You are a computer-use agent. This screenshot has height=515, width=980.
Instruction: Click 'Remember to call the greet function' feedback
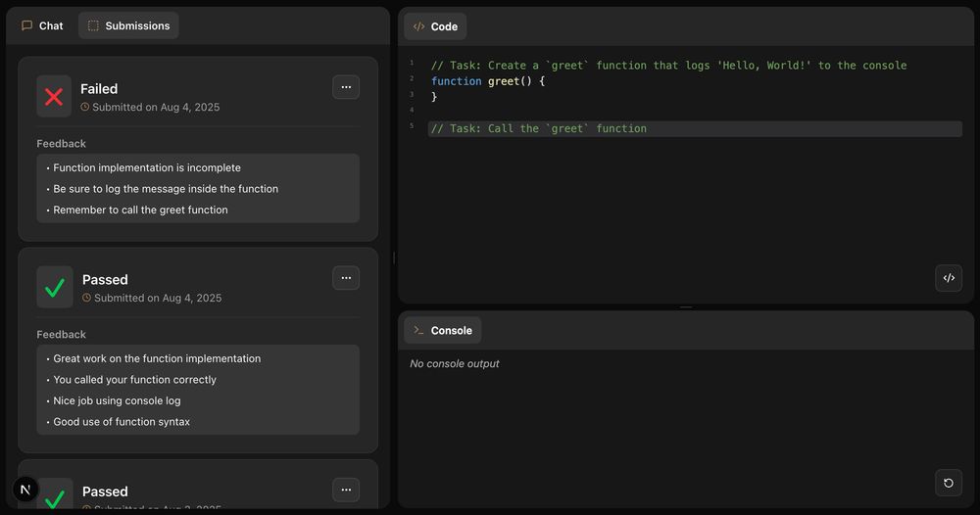click(x=140, y=210)
